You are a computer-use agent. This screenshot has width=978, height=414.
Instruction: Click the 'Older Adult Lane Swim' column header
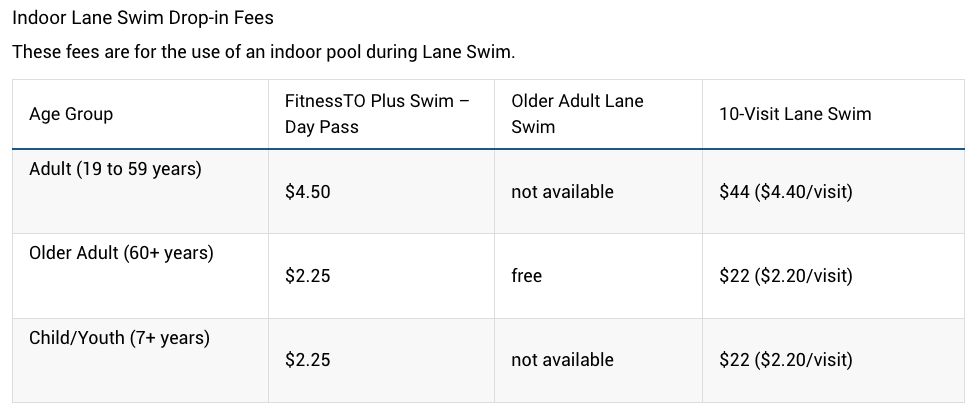[577, 113]
